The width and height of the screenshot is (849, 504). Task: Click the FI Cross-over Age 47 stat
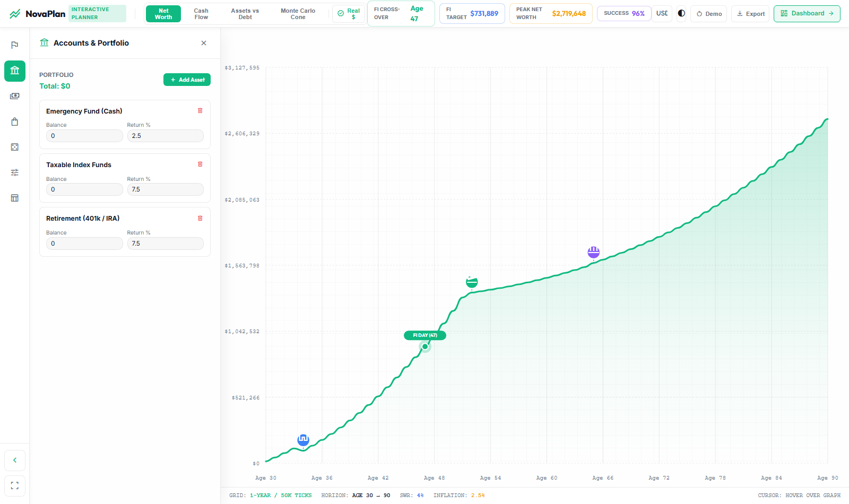tap(401, 13)
